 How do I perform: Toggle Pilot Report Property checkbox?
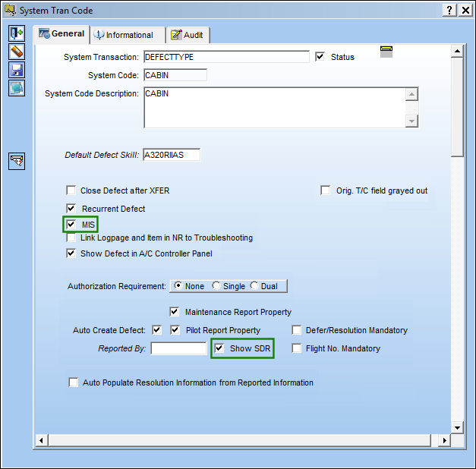[x=175, y=330]
